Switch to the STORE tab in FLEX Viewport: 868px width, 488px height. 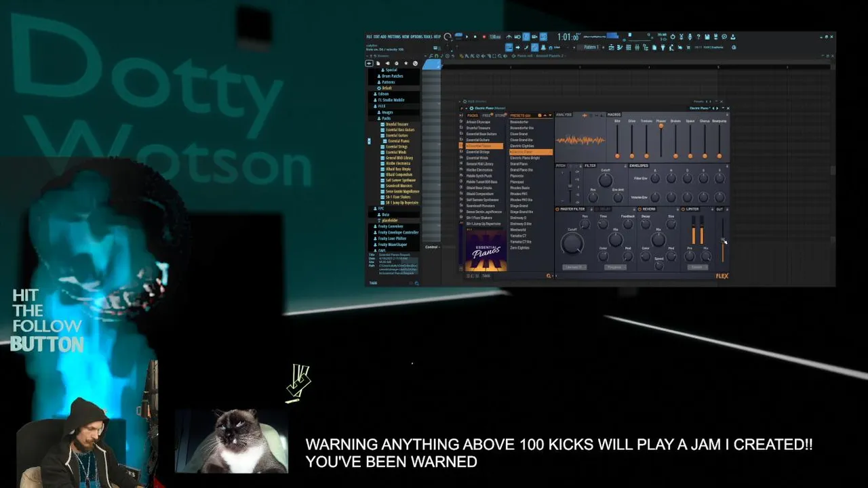click(x=500, y=115)
